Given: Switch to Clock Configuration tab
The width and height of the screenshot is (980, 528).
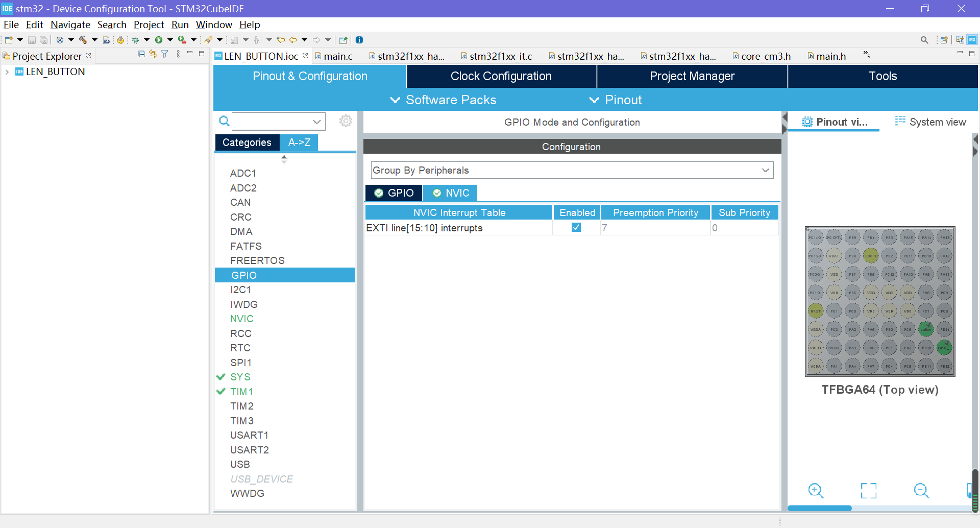Looking at the screenshot, I should (501, 76).
